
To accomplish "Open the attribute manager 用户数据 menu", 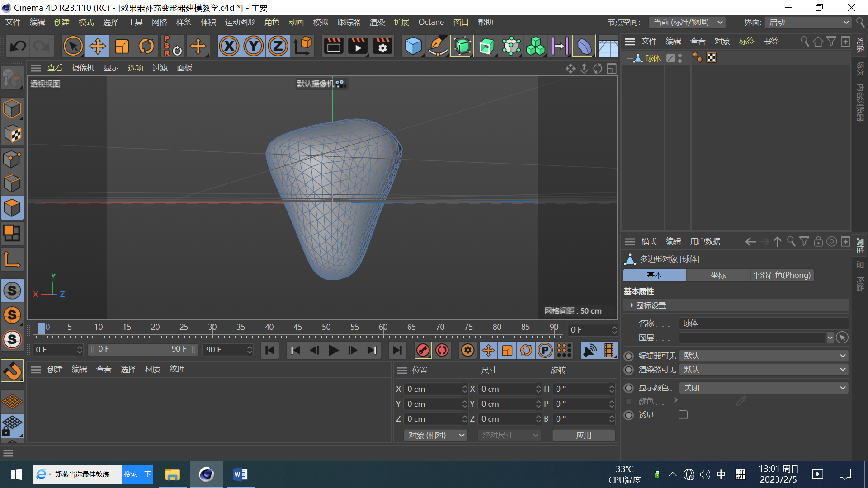I will [705, 241].
